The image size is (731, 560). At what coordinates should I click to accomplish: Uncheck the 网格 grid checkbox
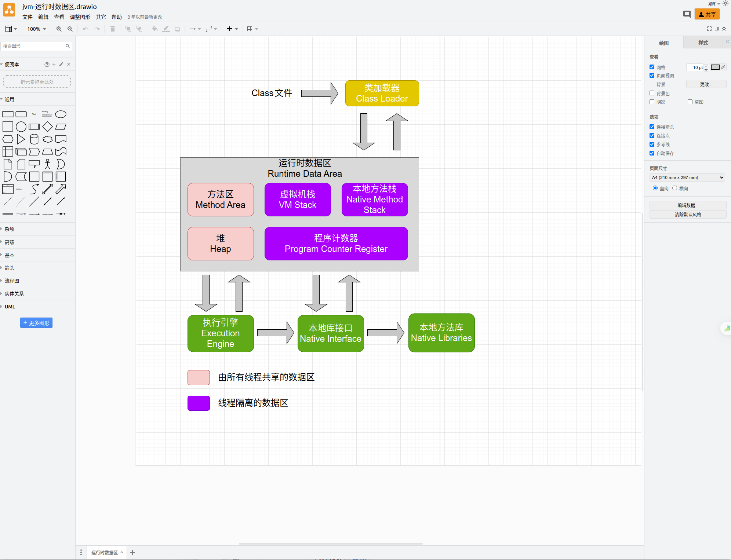click(x=652, y=67)
